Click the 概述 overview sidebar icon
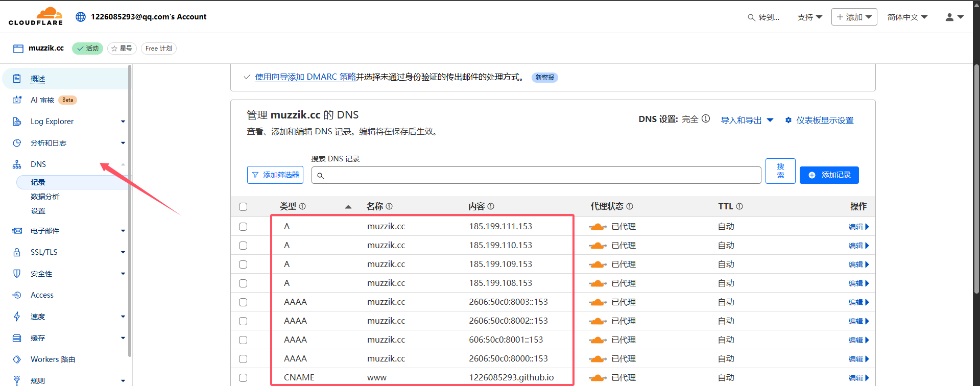 17,79
